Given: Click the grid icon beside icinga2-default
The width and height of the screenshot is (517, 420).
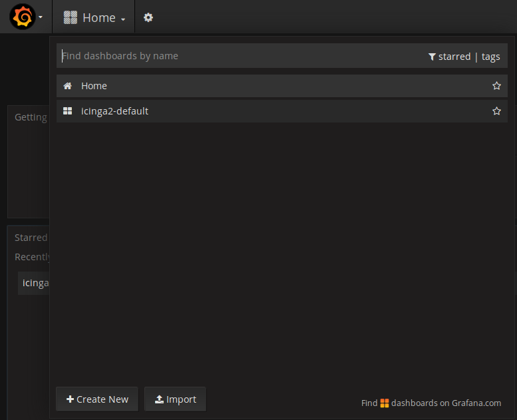Looking at the screenshot, I should pos(67,111).
